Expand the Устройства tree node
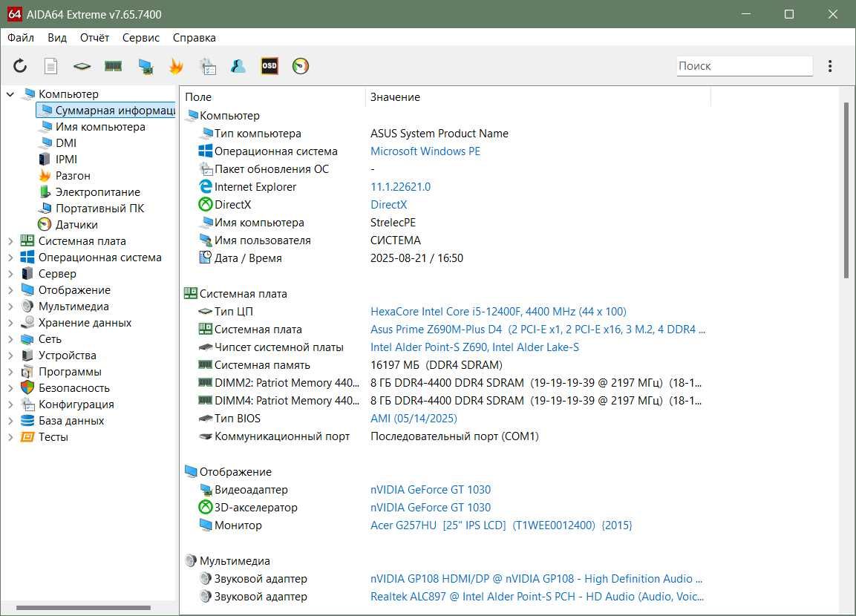This screenshot has width=856, height=616. [10, 355]
